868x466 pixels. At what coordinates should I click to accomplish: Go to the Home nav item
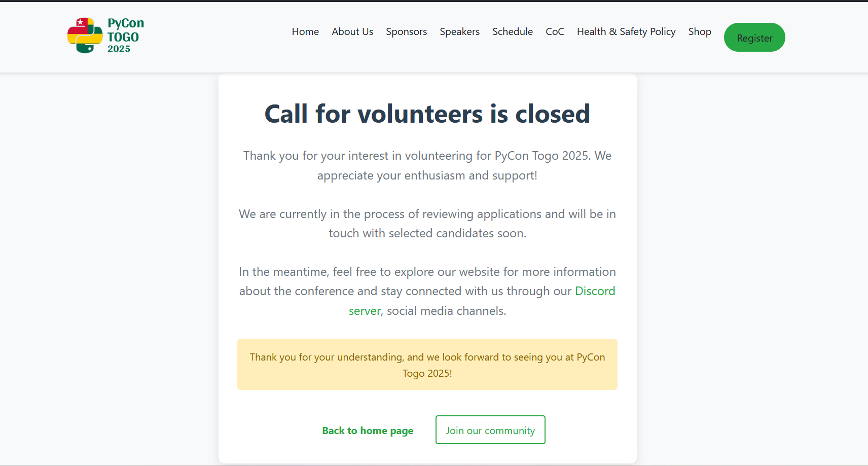[305, 31]
